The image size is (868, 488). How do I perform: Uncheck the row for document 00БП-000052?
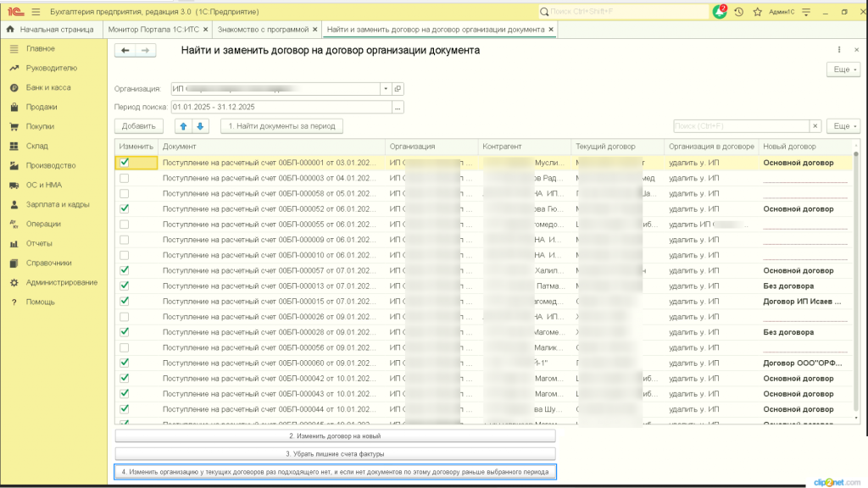(x=125, y=208)
